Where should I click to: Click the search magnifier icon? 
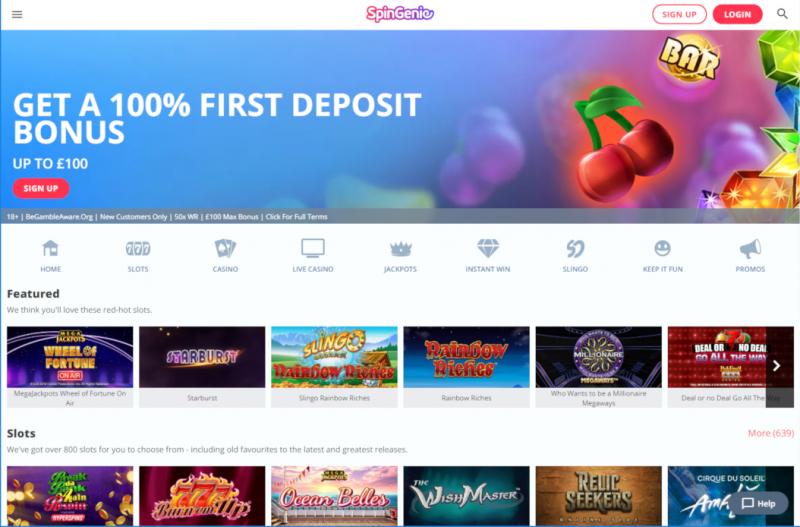[x=782, y=14]
